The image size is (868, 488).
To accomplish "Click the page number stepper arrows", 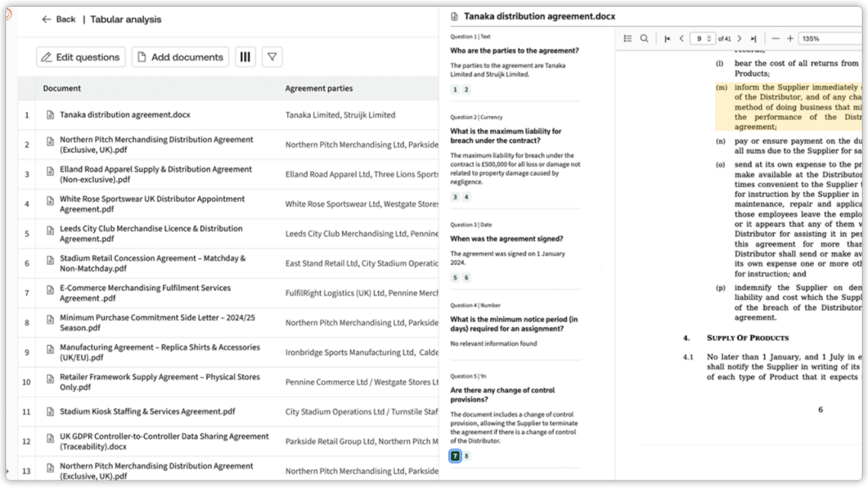I will (710, 39).
